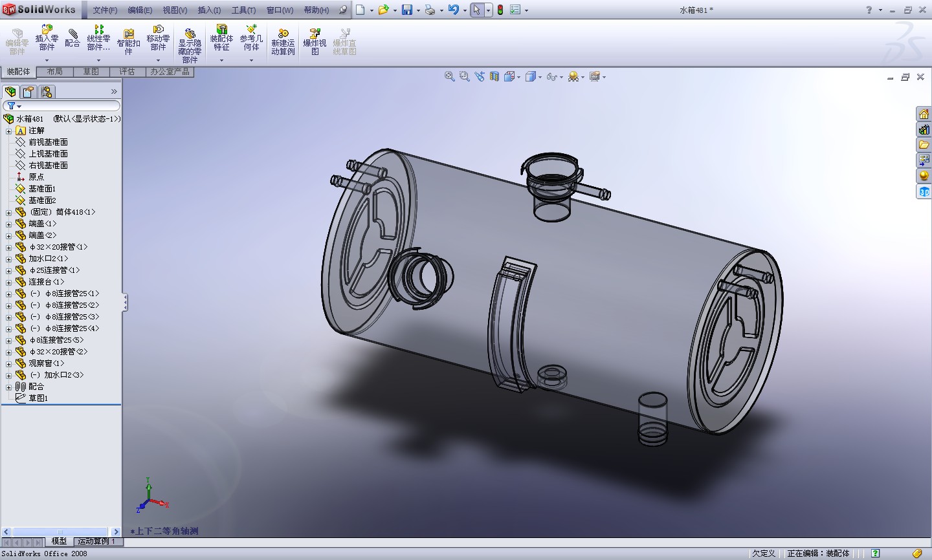This screenshot has height=560, width=932.
Task: Switch to the ConfigurationManager tab icon
Action: (x=47, y=92)
